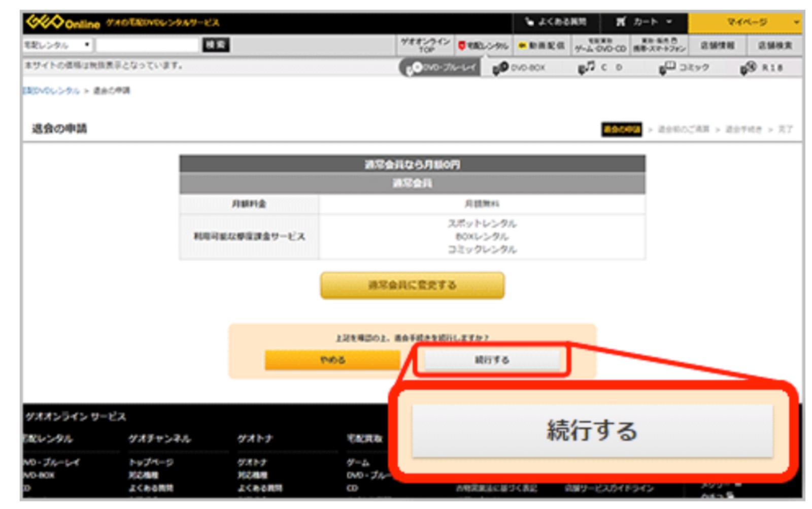Open 対応機種 link under footer ゲオトナ
The width and height of the screenshot is (812, 509).
pos(252,476)
